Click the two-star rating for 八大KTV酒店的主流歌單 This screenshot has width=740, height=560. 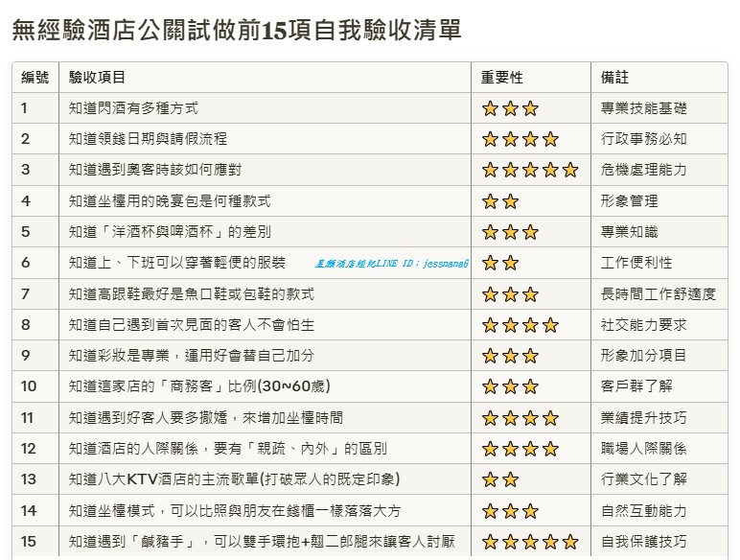click(499, 479)
